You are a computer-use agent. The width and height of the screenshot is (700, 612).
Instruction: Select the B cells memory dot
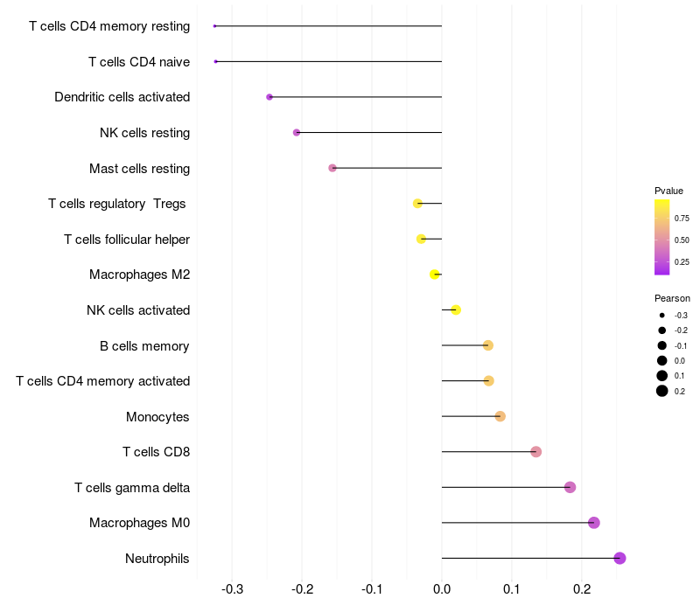[488, 345]
